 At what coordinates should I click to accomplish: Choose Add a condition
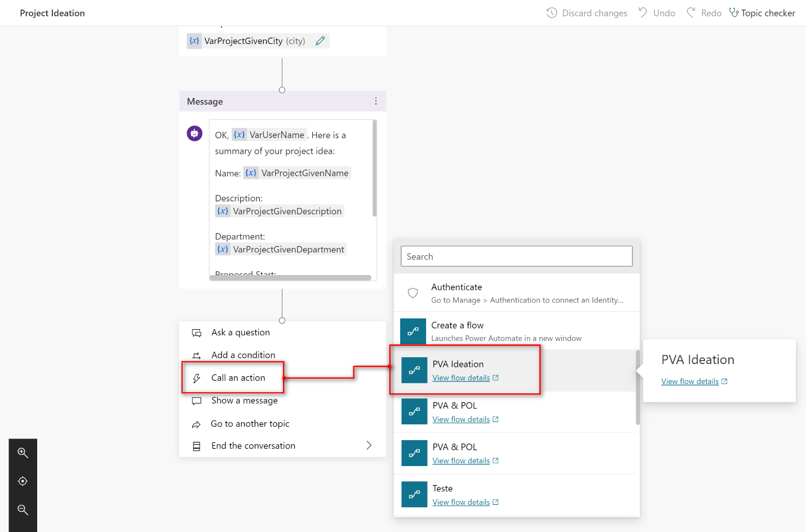(x=283, y=355)
